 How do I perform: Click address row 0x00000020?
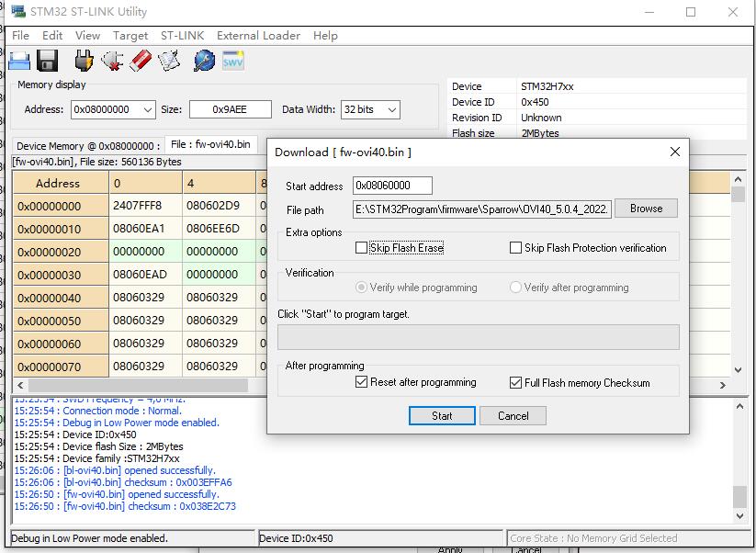(61, 252)
